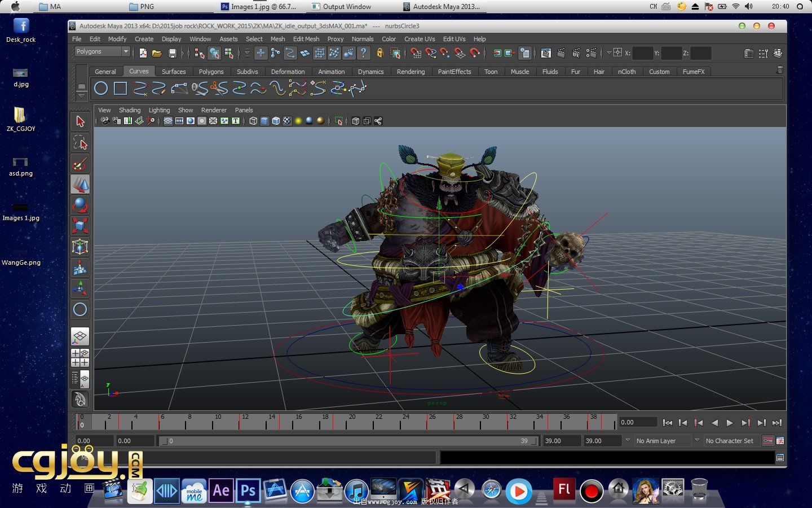
Task: Choose the Universal Manipulator tool
Action: click(x=80, y=247)
